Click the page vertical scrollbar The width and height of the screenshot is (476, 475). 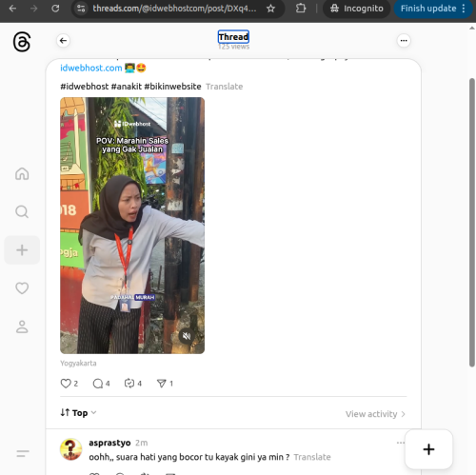click(x=472, y=222)
